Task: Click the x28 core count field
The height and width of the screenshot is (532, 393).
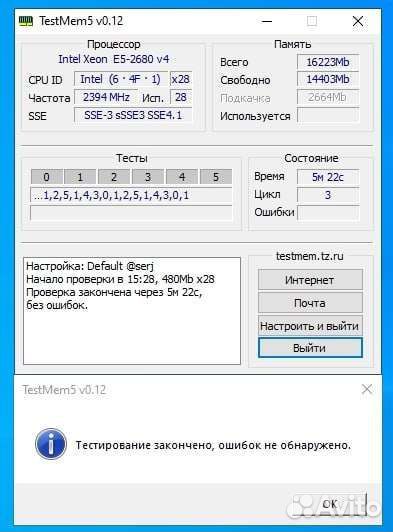Action: pos(181,79)
